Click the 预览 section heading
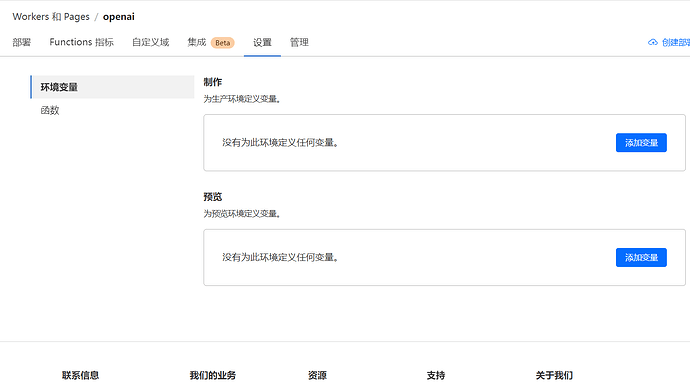The height and width of the screenshot is (384, 690). (213, 197)
